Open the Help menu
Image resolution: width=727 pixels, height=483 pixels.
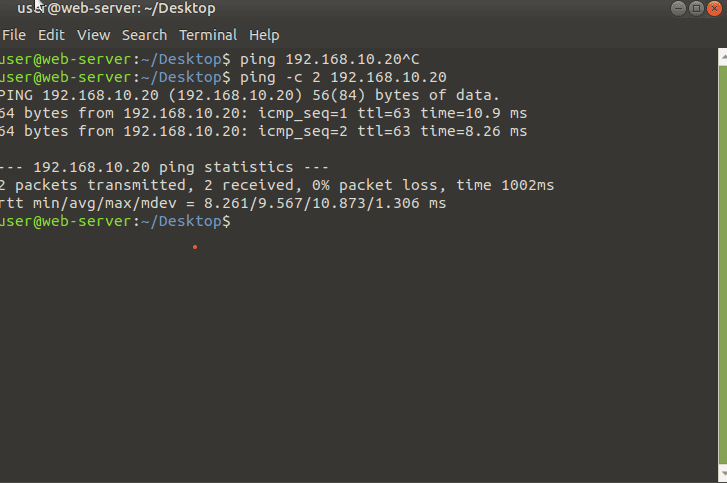tap(264, 35)
